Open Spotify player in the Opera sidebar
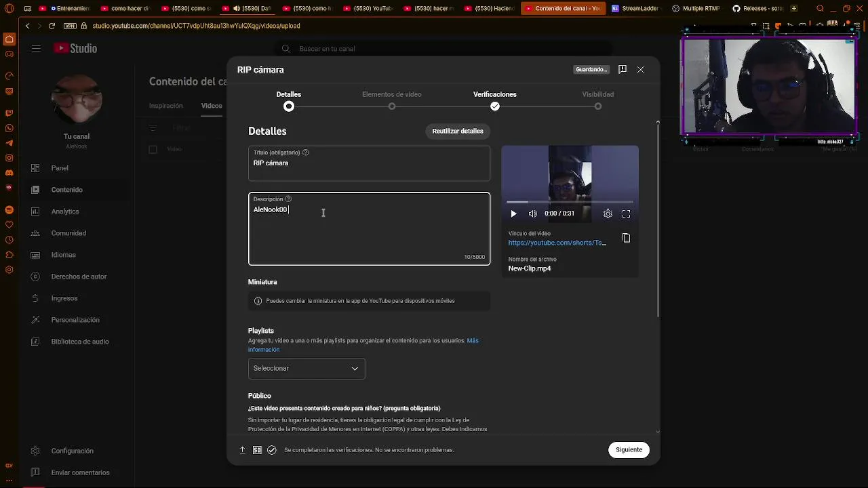The width and height of the screenshot is (868, 488). (x=9, y=210)
